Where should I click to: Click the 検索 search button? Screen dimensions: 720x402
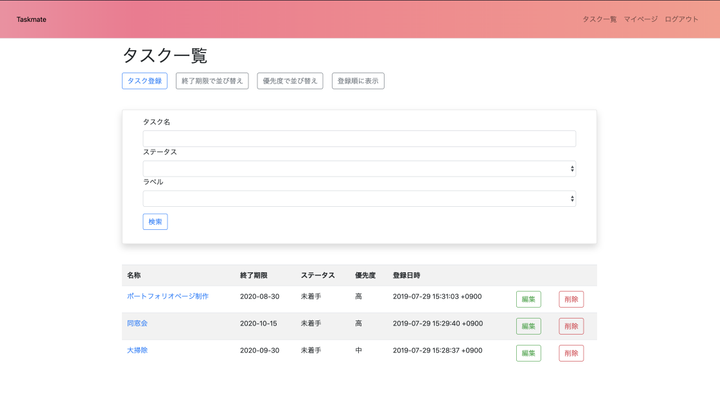click(x=155, y=221)
